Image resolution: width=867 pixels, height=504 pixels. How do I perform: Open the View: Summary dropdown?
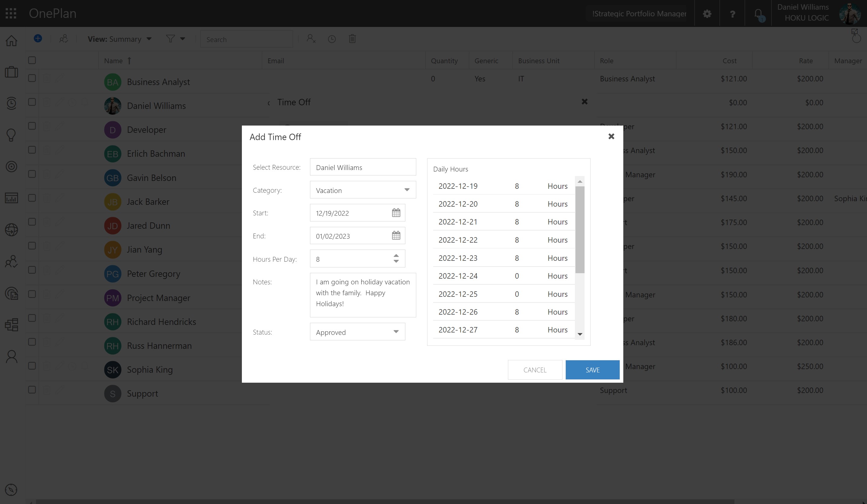pos(119,39)
